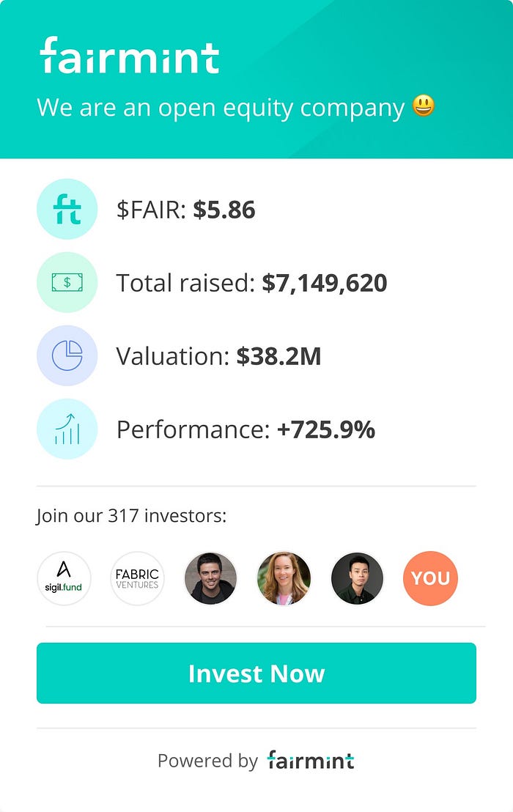
Task: Click the $FAIR token coin icon
Action: click(x=67, y=209)
